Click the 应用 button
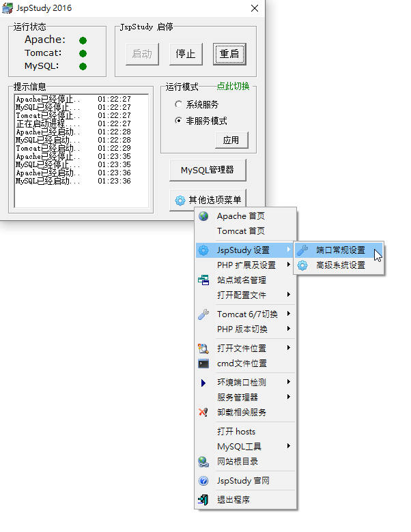The width and height of the screenshot is (411, 532). point(231,140)
